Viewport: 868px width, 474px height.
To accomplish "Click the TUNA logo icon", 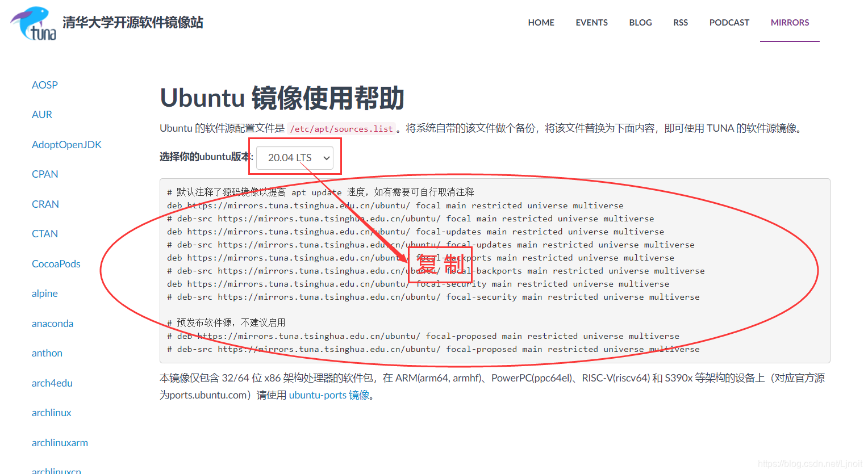I will tap(34, 23).
